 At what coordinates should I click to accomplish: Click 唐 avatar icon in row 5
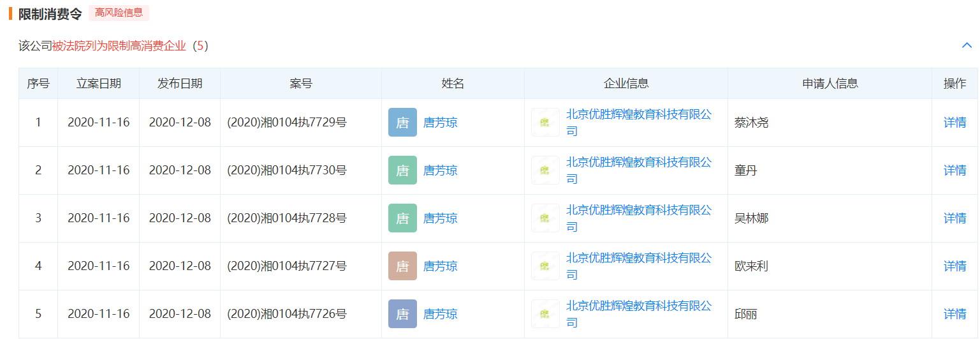(402, 314)
